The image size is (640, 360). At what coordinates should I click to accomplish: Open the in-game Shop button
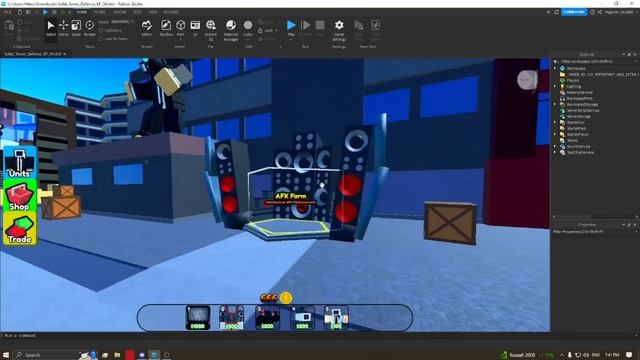20,196
